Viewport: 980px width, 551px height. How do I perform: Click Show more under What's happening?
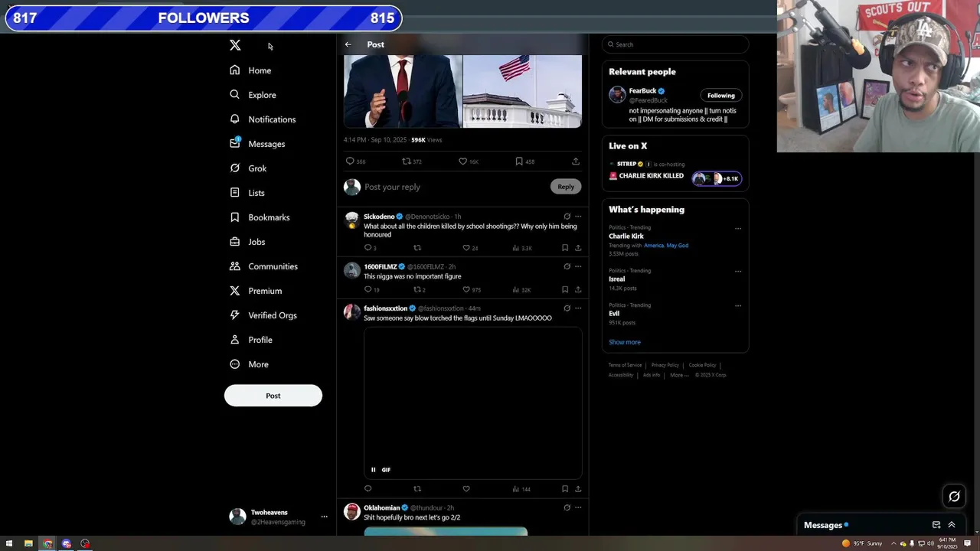(x=625, y=342)
